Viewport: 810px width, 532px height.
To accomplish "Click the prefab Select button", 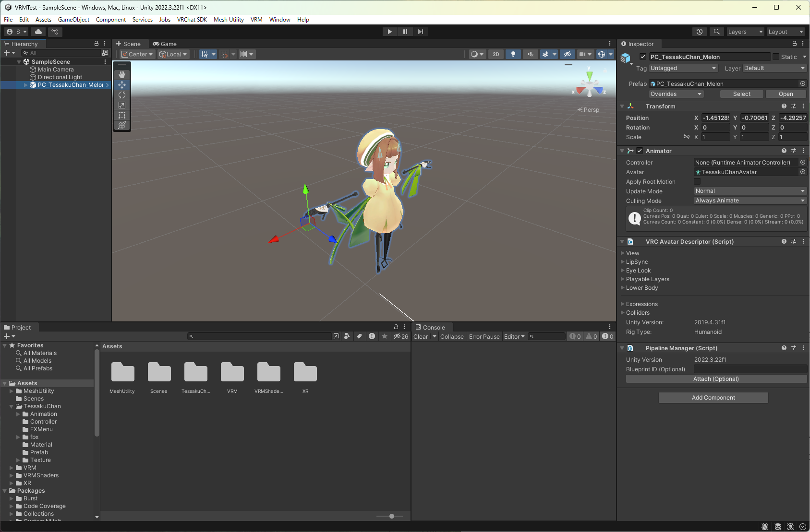I will point(741,94).
